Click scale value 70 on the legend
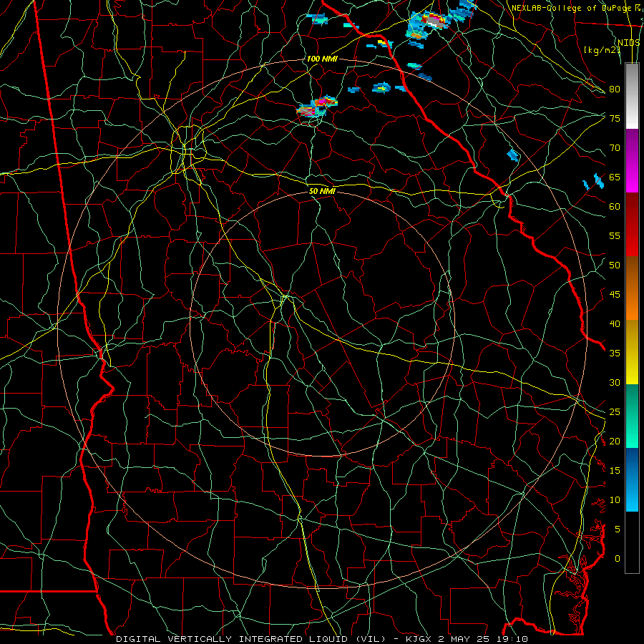The image size is (644, 644). (615, 148)
